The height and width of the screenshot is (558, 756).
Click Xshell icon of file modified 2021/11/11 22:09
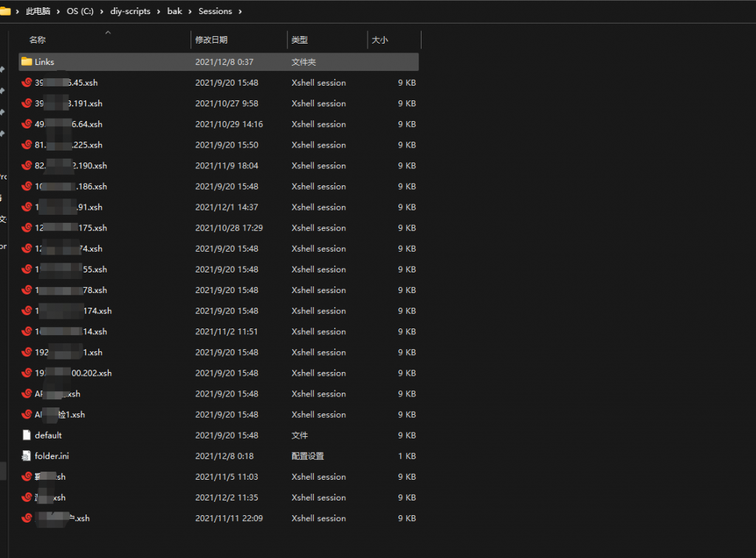pyautogui.click(x=27, y=517)
